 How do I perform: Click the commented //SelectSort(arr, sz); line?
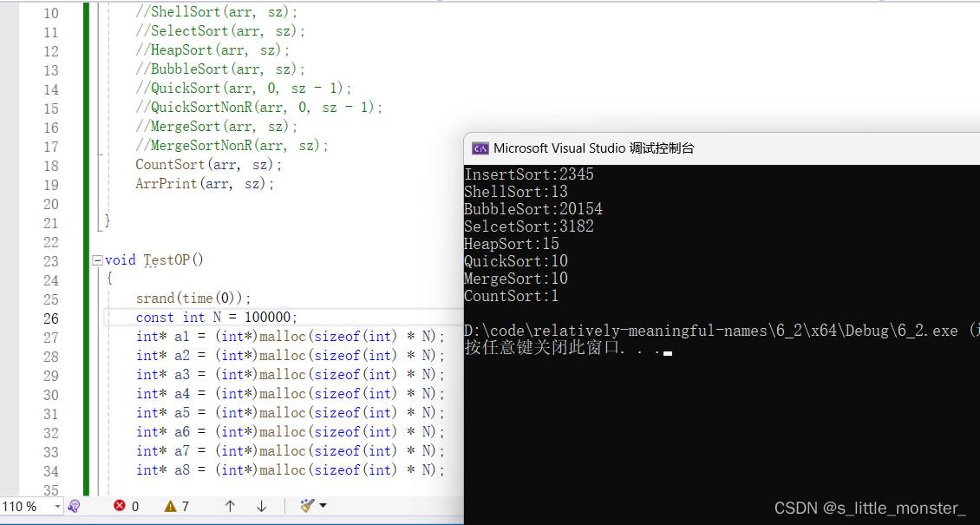coord(220,31)
